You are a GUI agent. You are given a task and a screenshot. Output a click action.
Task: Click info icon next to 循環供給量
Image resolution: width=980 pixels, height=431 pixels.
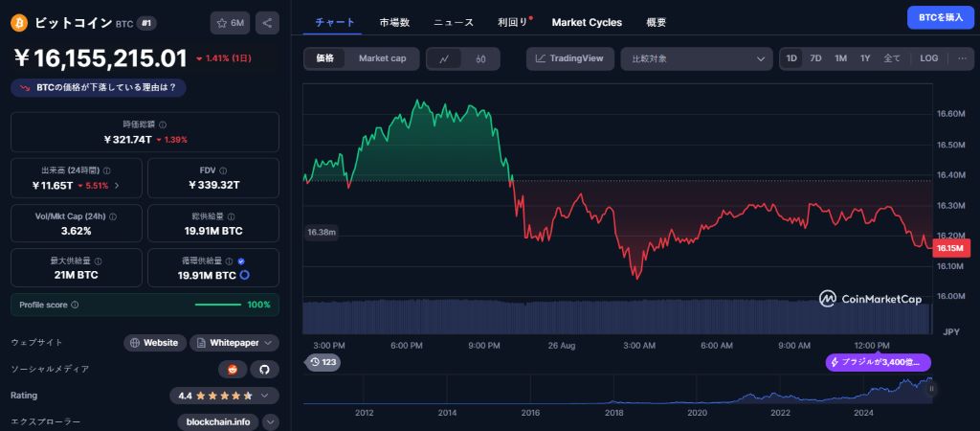pyautogui.click(x=230, y=261)
